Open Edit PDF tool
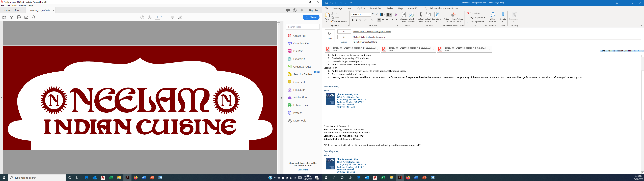The height and width of the screenshot is (181, 644). pyautogui.click(x=296, y=51)
